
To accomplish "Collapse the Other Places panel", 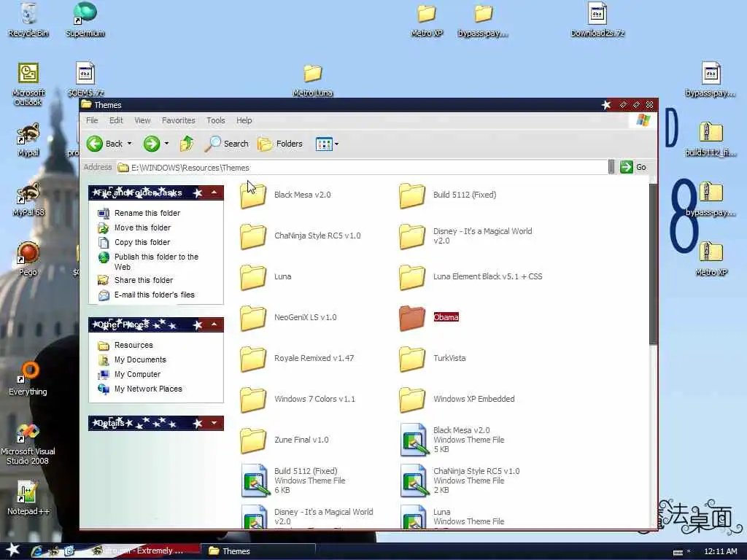I will click(214, 324).
